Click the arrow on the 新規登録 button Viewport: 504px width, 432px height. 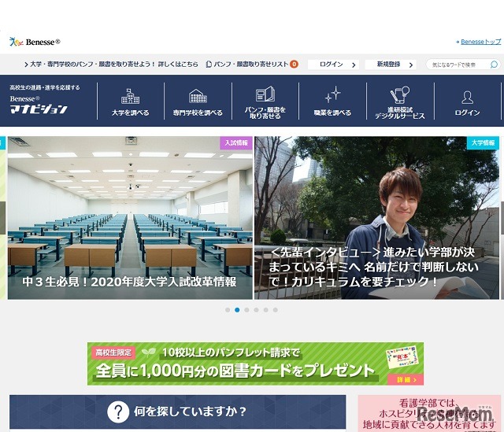[x=411, y=65]
